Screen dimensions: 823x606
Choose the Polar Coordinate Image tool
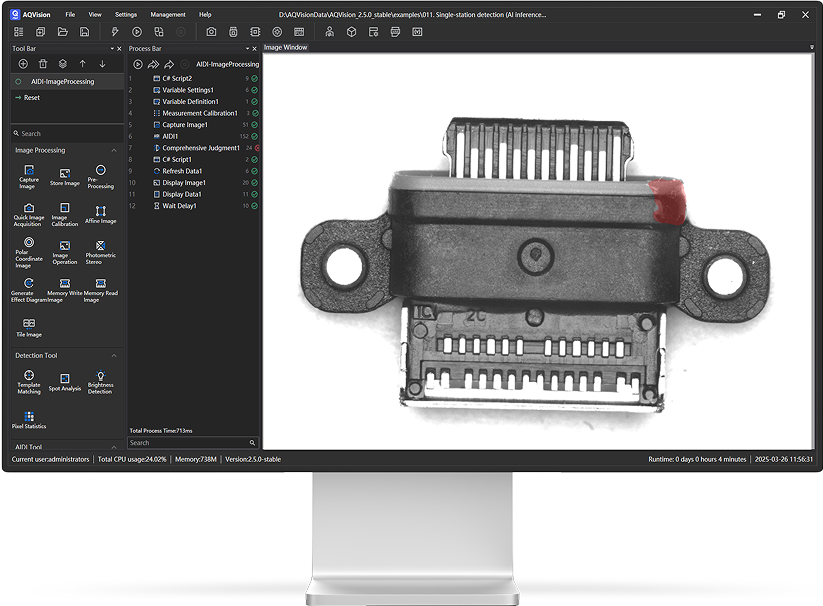[29, 251]
